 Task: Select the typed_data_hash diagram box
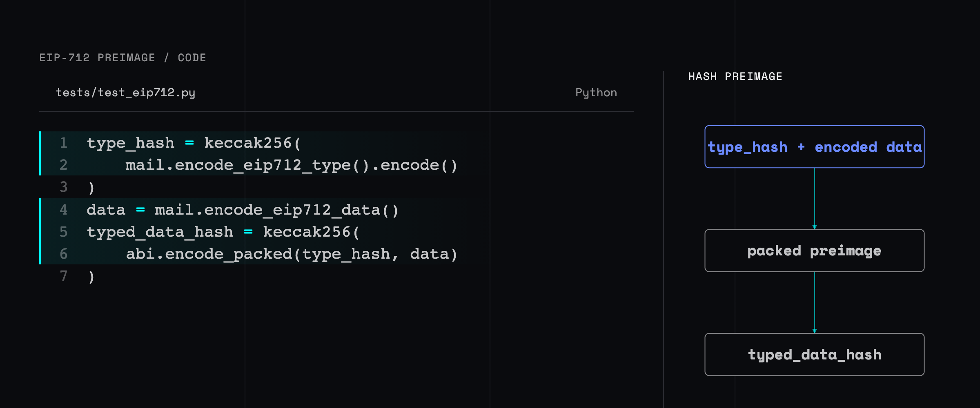tap(815, 355)
